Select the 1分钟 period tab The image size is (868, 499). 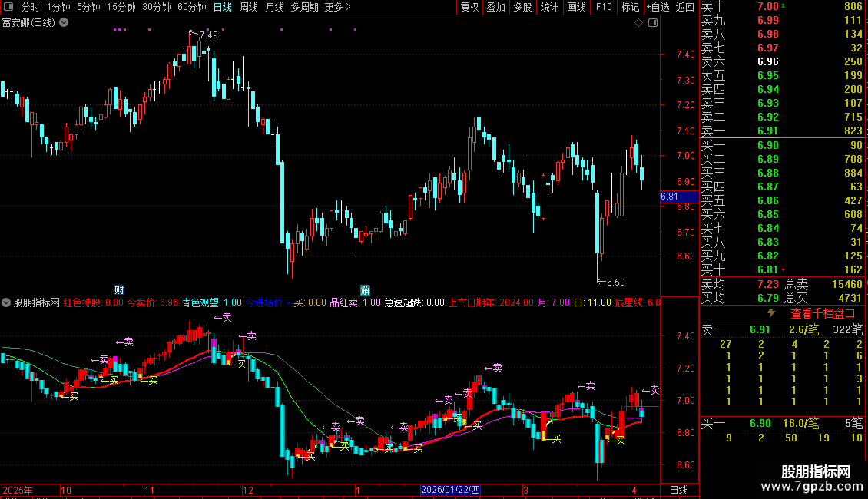(x=58, y=7)
